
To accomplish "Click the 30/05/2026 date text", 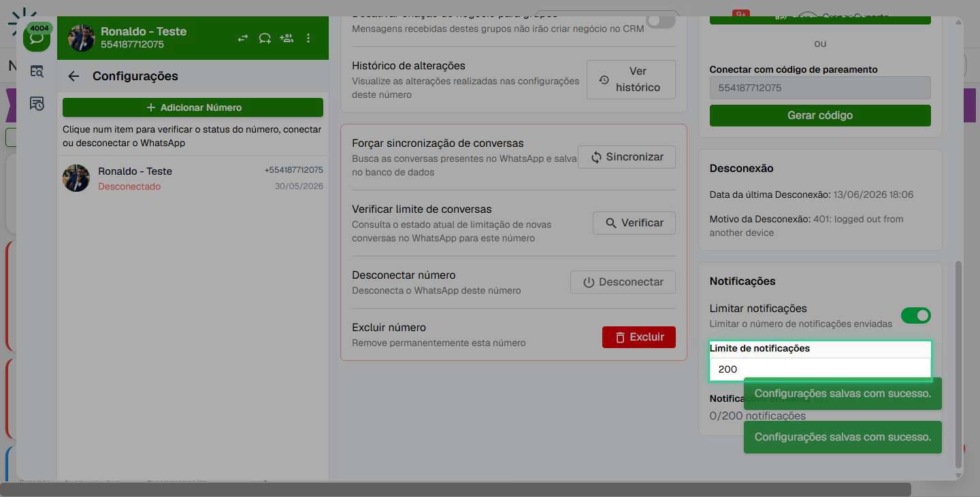I will 299,186.
